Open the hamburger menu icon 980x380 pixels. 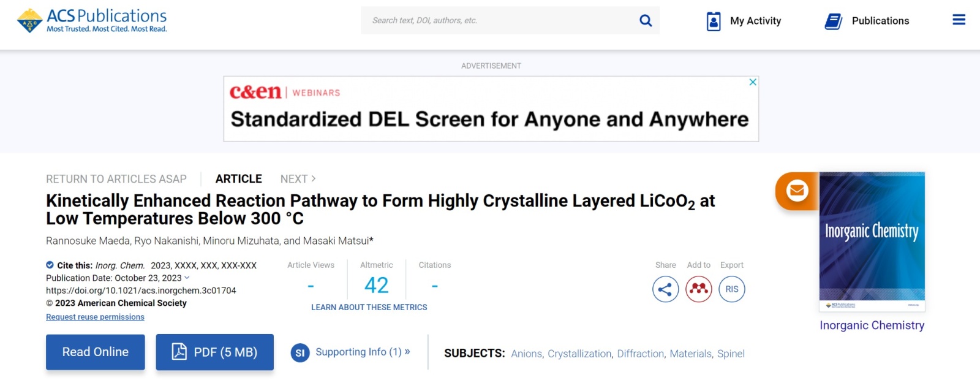click(959, 20)
